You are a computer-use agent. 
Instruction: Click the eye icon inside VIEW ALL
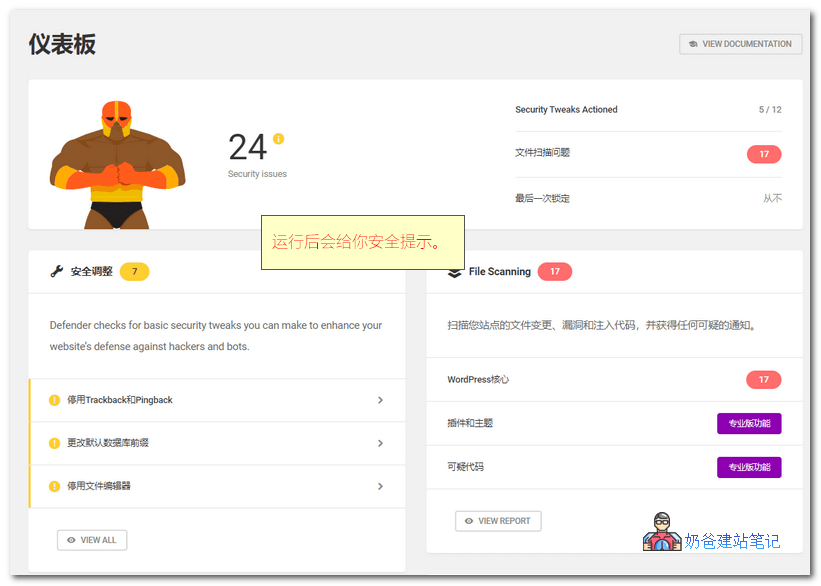[x=71, y=540]
